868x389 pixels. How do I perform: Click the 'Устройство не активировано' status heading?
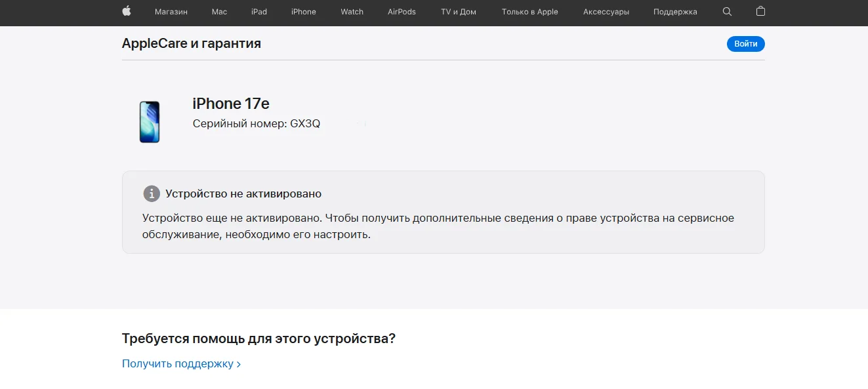pos(243,194)
